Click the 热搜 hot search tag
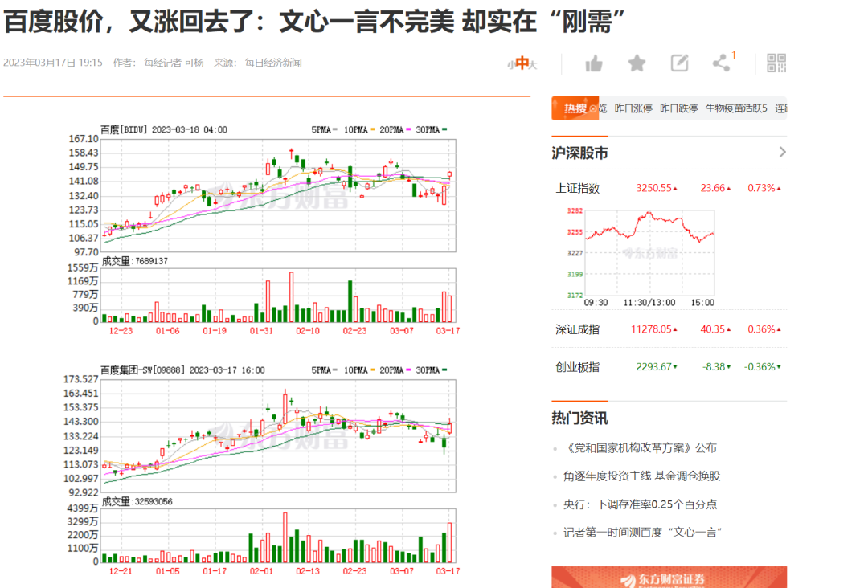Viewport: 868px width, 588px height. click(575, 108)
